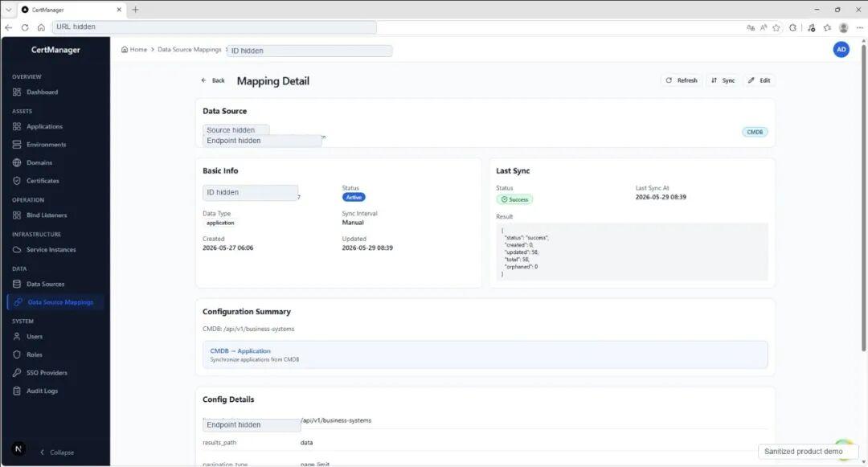Click Data Source Mappings breadcrumb
This screenshot has width=868, height=467.
pos(190,49)
